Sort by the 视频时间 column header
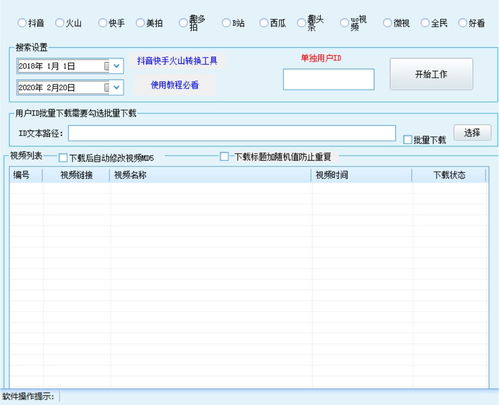 [x=362, y=175]
